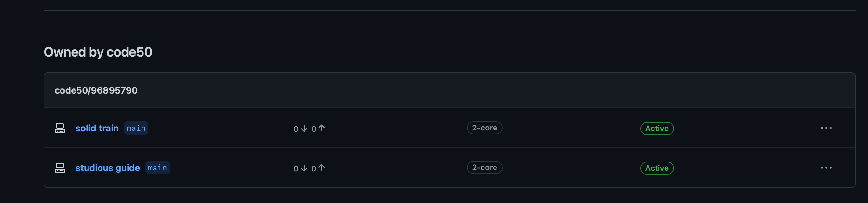This screenshot has width=868, height=203.
Task: Click the Owned by code50 heading
Action: click(98, 52)
